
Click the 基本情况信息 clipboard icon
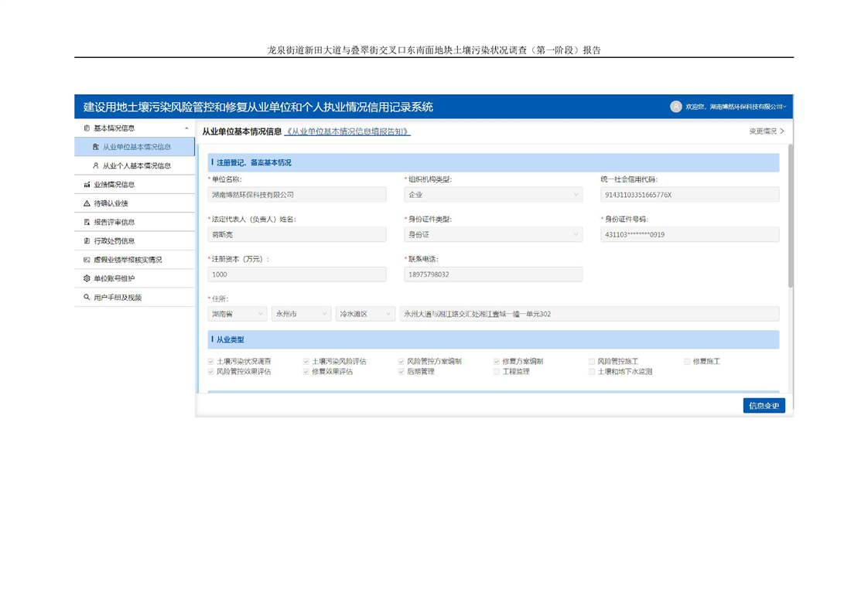[87, 128]
